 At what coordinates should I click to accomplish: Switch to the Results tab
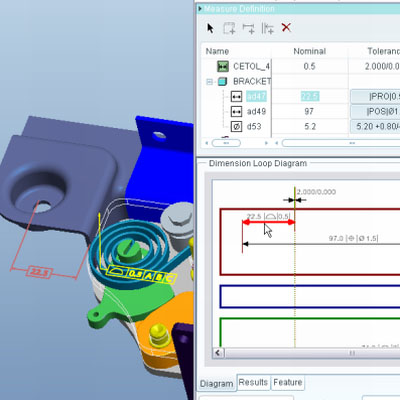click(253, 382)
